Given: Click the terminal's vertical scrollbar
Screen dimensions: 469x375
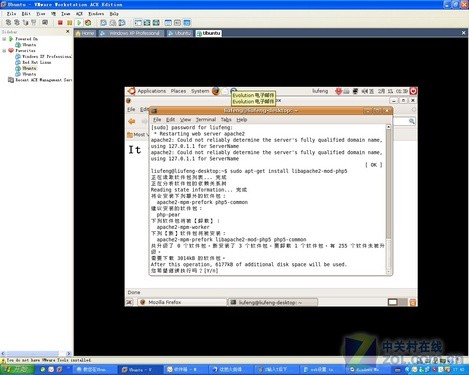Looking at the screenshot, I should pyautogui.click(x=388, y=199).
